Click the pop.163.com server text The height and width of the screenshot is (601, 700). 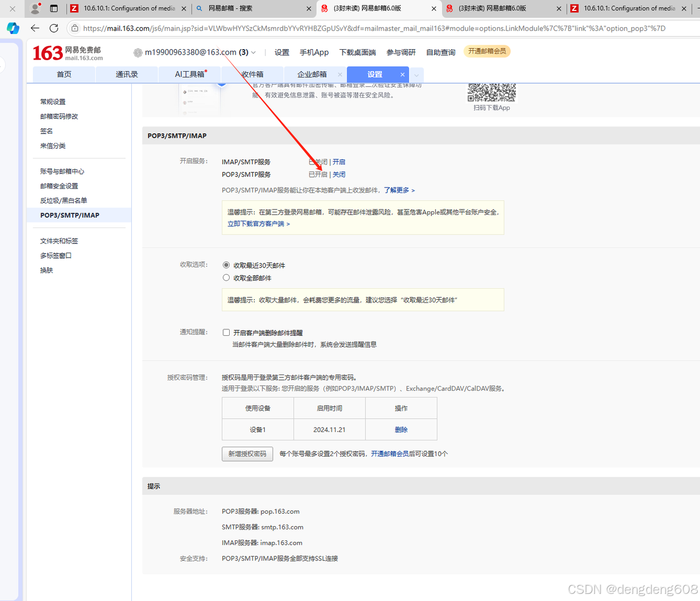click(280, 512)
